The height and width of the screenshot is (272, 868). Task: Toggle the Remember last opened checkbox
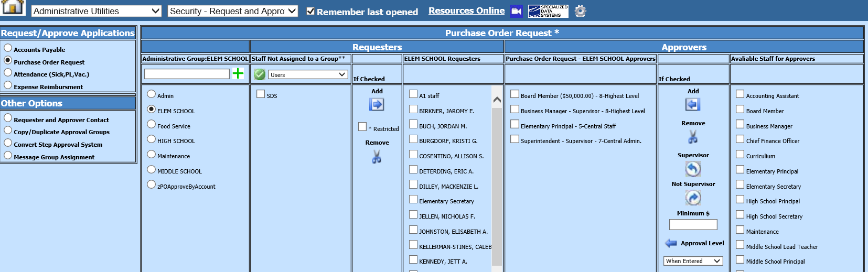click(x=310, y=11)
